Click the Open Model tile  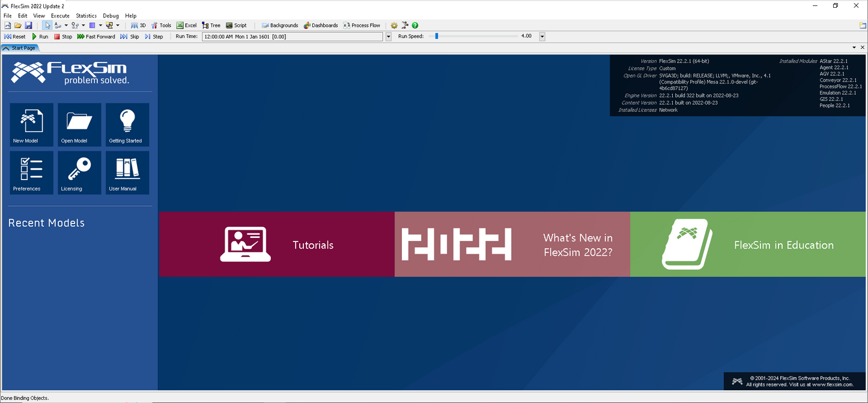[x=79, y=125]
